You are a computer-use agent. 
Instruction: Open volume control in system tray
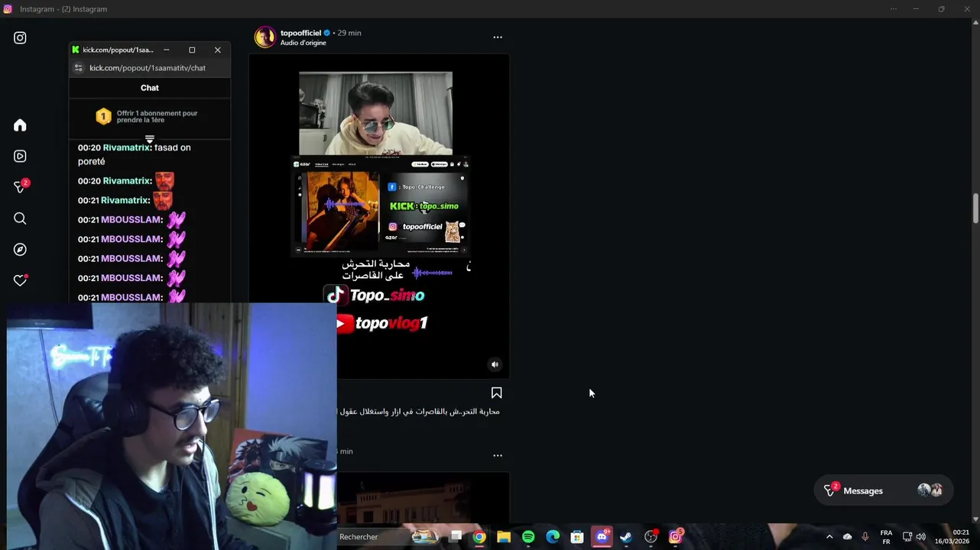coord(920,537)
